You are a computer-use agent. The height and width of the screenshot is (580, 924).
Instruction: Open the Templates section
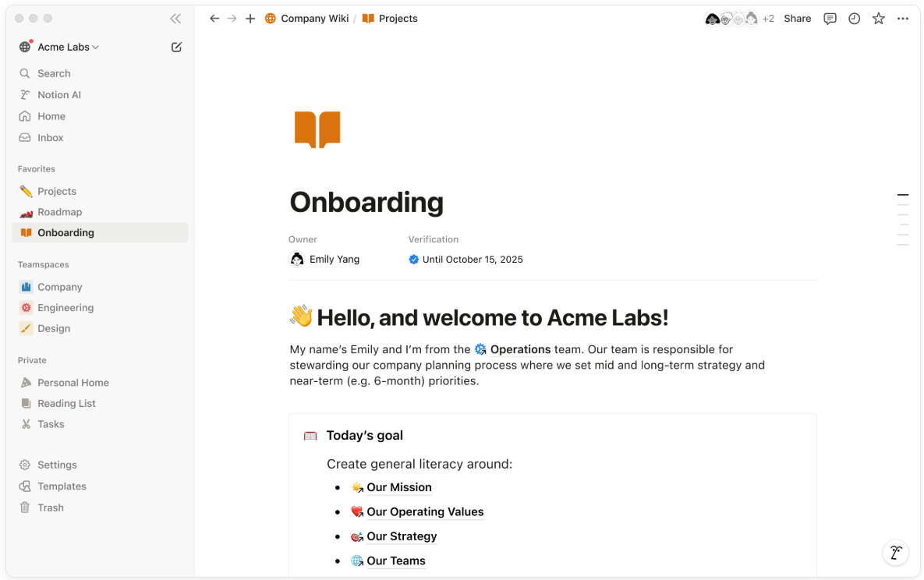coord(61,486)
